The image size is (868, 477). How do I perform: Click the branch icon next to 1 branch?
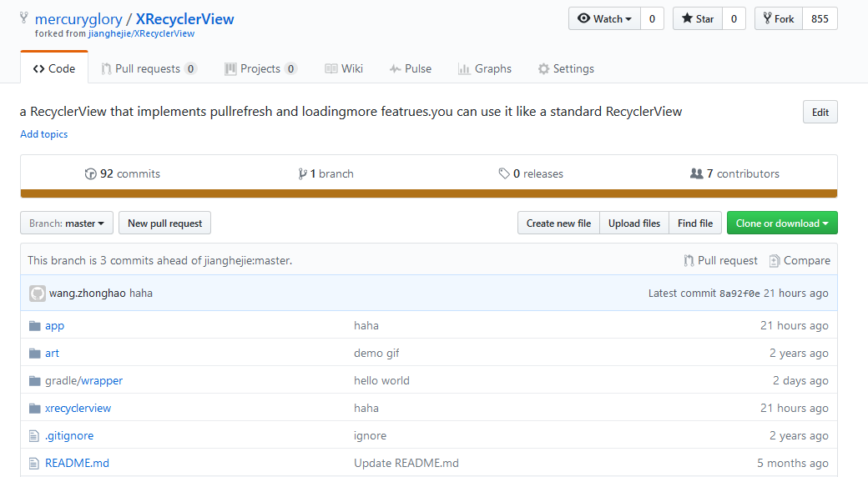(x=302, y=173)
